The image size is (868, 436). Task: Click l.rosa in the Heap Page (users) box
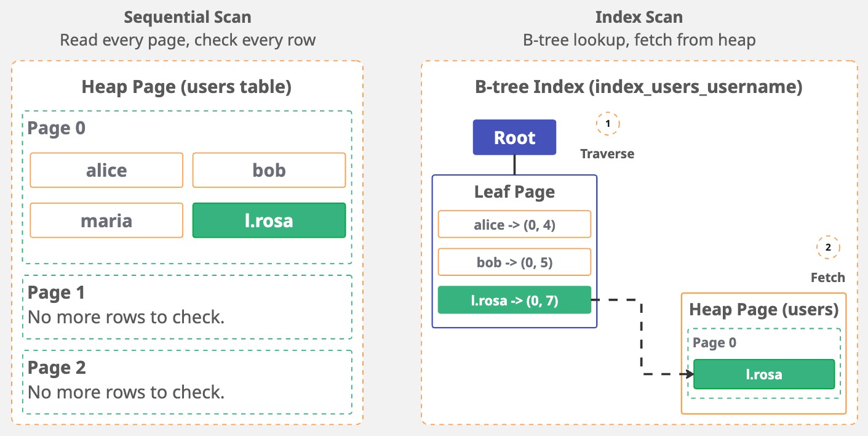(763, 374)
